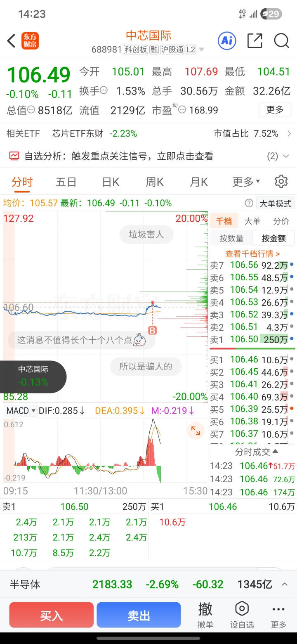Tap the 213万 order queue entry
The image size is (297, 644).
tap(25, 537)
